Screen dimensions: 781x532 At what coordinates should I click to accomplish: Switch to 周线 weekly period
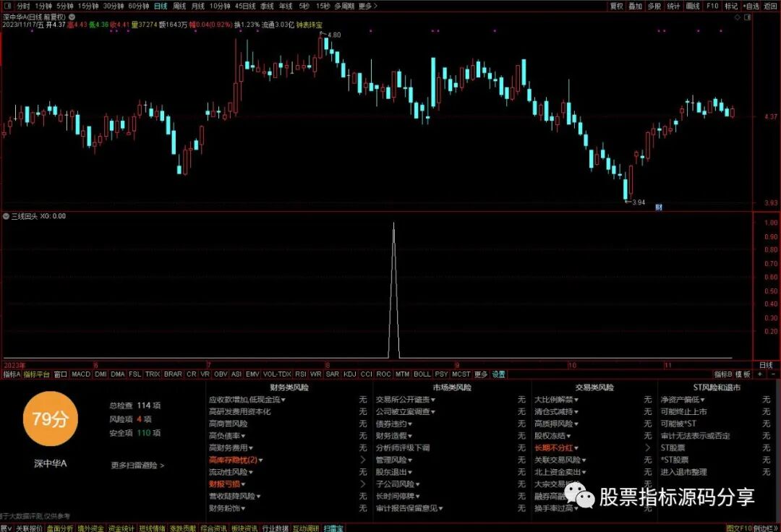pos(179,6)
